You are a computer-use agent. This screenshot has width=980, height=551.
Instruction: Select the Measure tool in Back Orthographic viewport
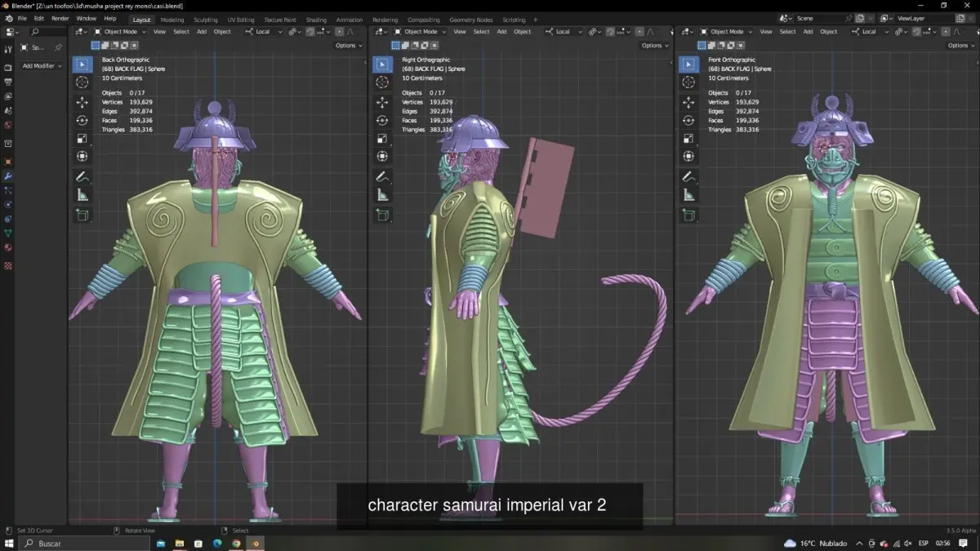click(82, 194)
